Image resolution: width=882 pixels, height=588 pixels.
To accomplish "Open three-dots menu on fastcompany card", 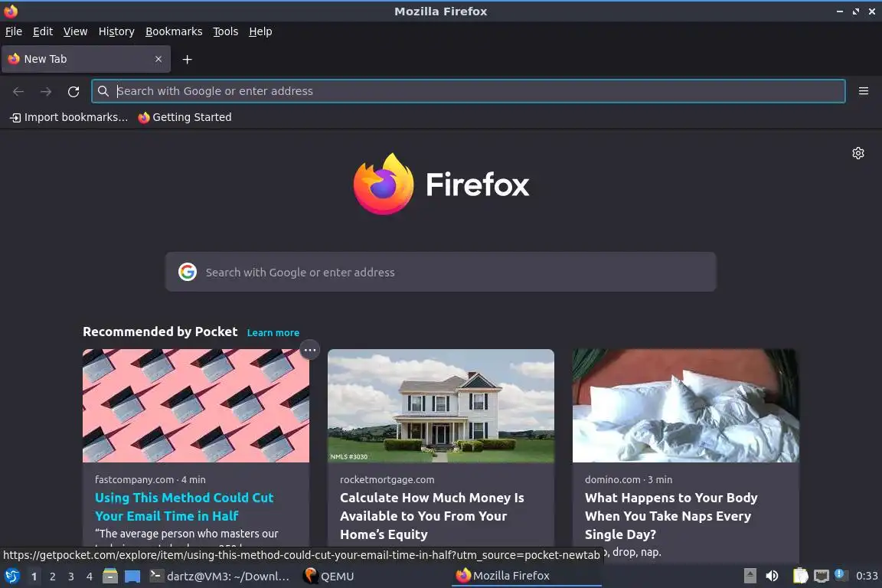I will tap(309, 350).
